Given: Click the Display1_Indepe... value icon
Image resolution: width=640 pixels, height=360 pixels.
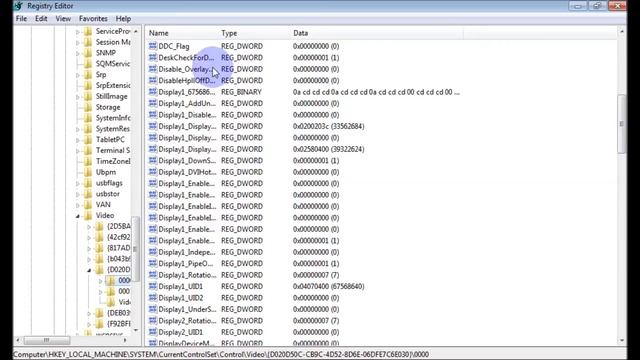Looking at the screenshot, I should pos(153,252).
